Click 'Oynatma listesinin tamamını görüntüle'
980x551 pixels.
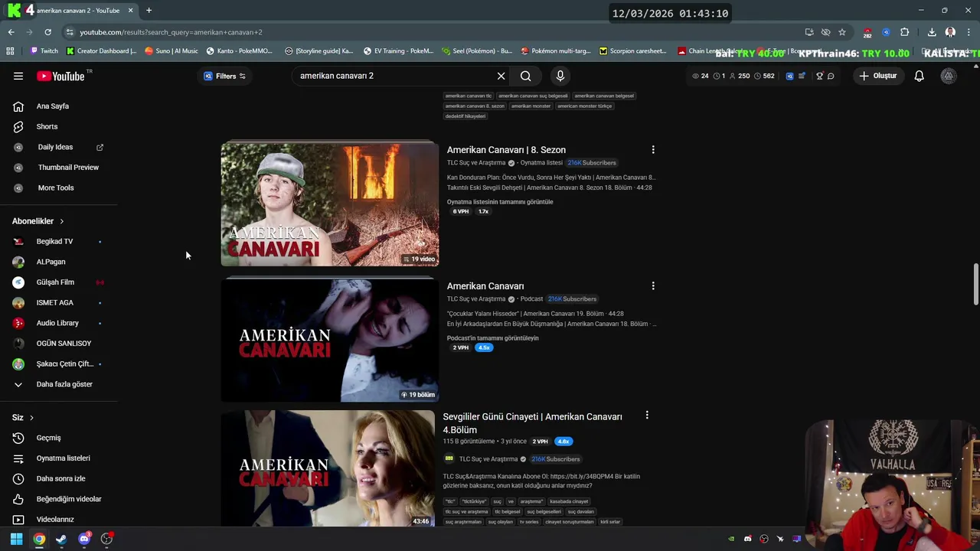tap(500, 202)
